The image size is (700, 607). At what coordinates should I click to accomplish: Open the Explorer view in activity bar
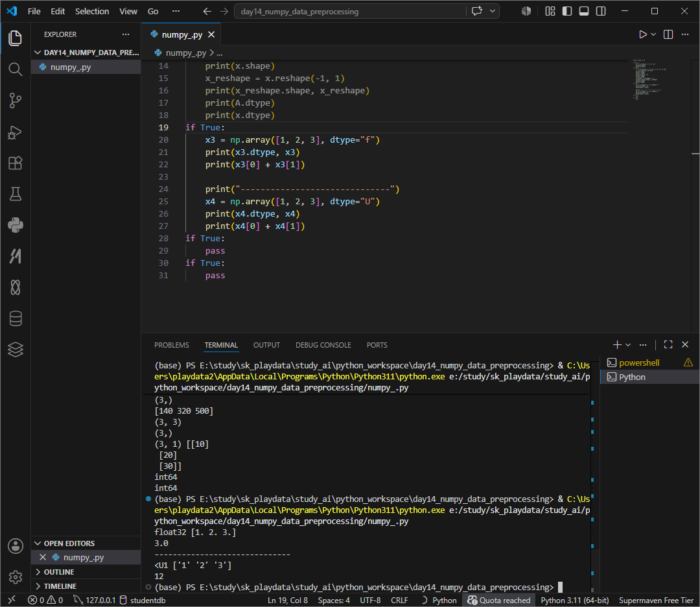point(15,38)
